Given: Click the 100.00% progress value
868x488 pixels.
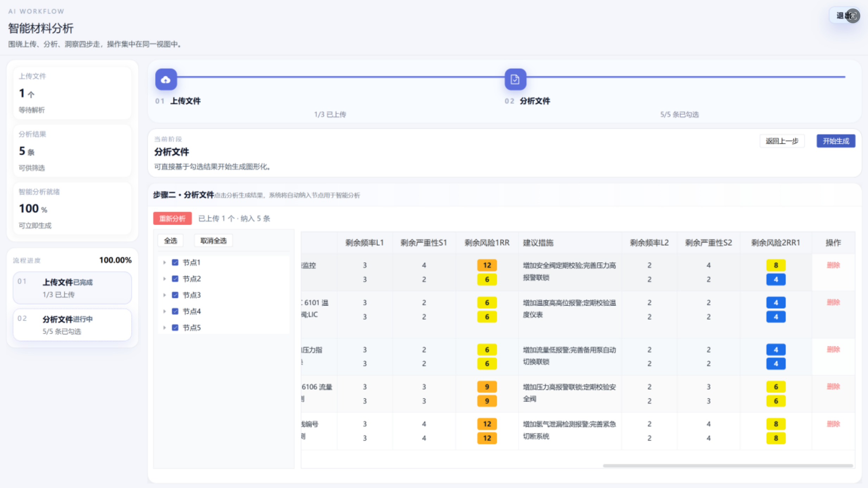Looking at the screenshot, I should pyautogui.click(x=115, y=260).
